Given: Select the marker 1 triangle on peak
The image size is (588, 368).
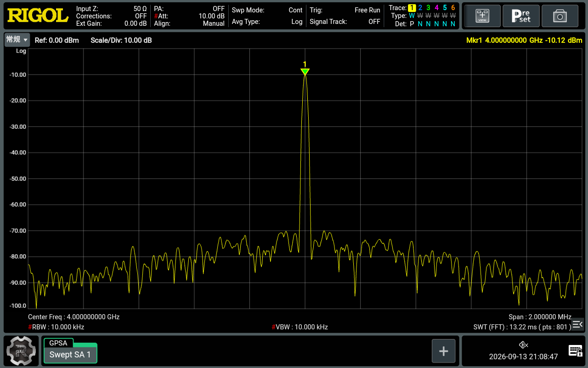Looking at the screenshot, I should (x=305, y=72).
